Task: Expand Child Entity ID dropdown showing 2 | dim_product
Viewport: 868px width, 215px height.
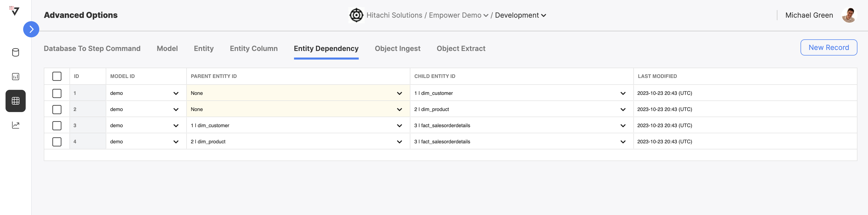Action: (x=521, y=109)
